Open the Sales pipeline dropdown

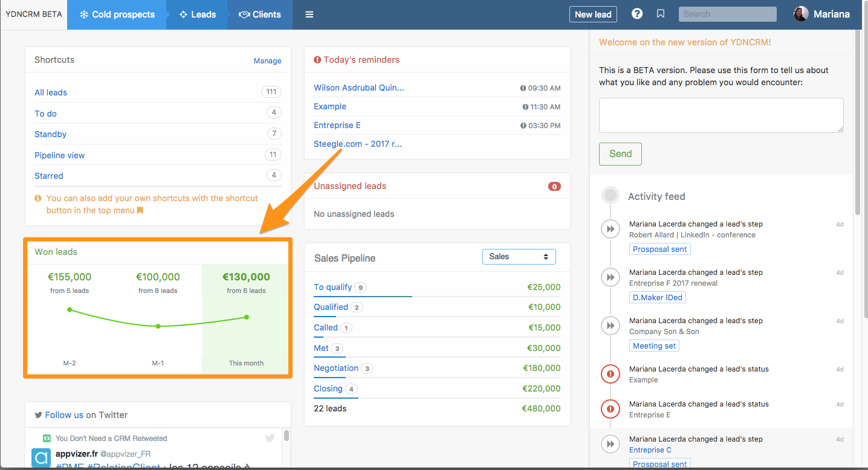(x=519, y=257)
